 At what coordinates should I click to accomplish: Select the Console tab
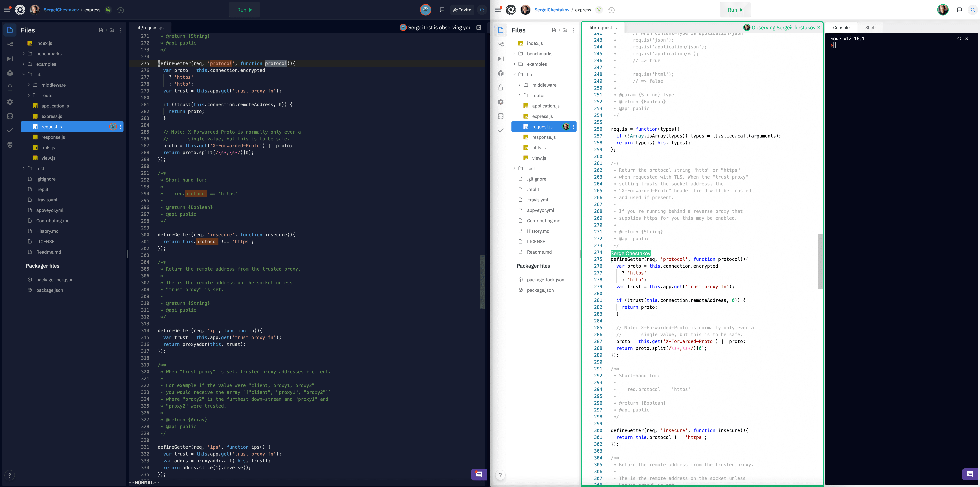pos(841,27)
